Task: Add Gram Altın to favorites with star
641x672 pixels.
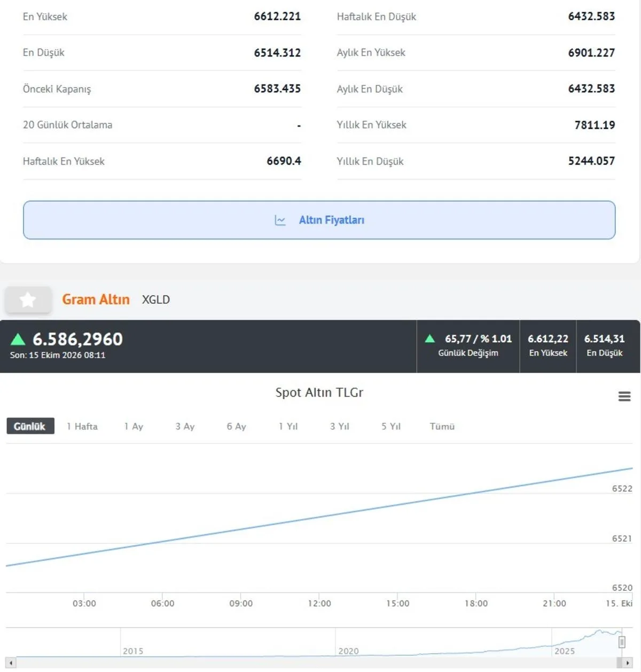Action: pyautogui.click(x=28, y=299)
